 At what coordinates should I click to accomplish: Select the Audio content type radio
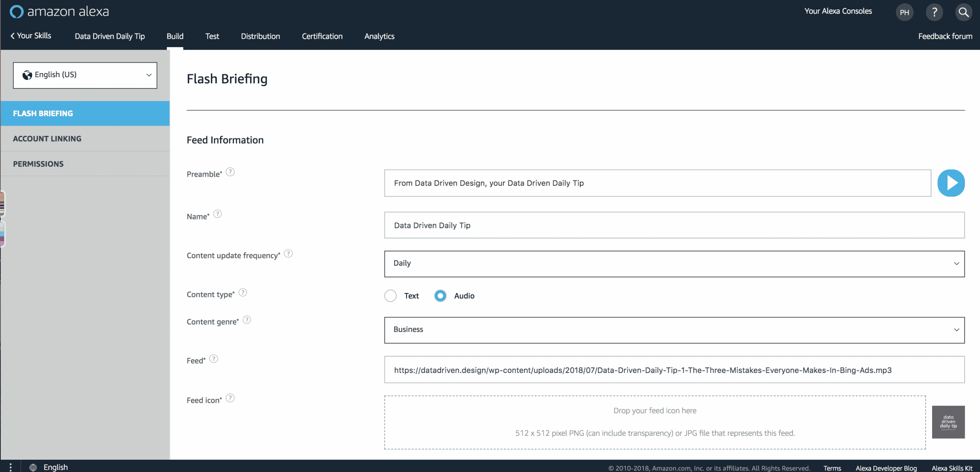440,296
